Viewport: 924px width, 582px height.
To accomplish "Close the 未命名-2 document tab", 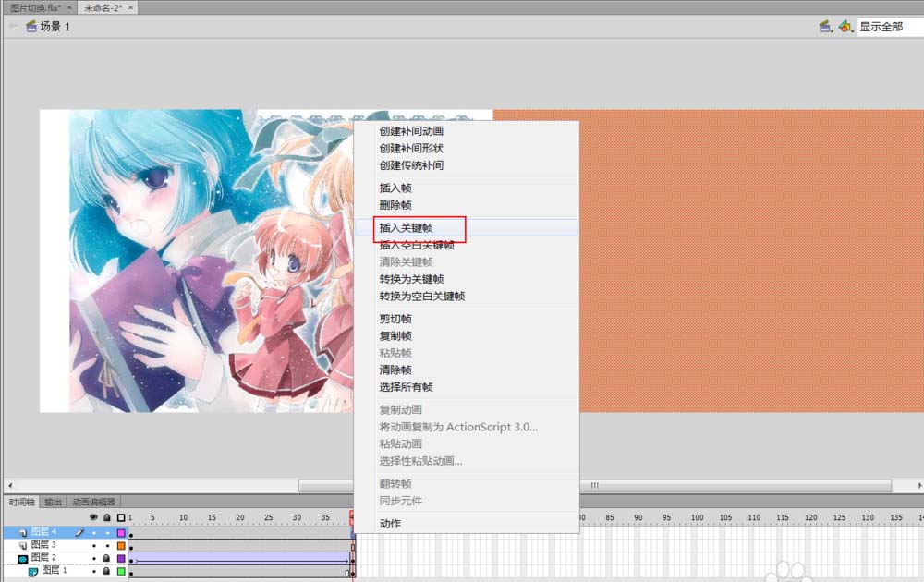I will click(131, 7).
